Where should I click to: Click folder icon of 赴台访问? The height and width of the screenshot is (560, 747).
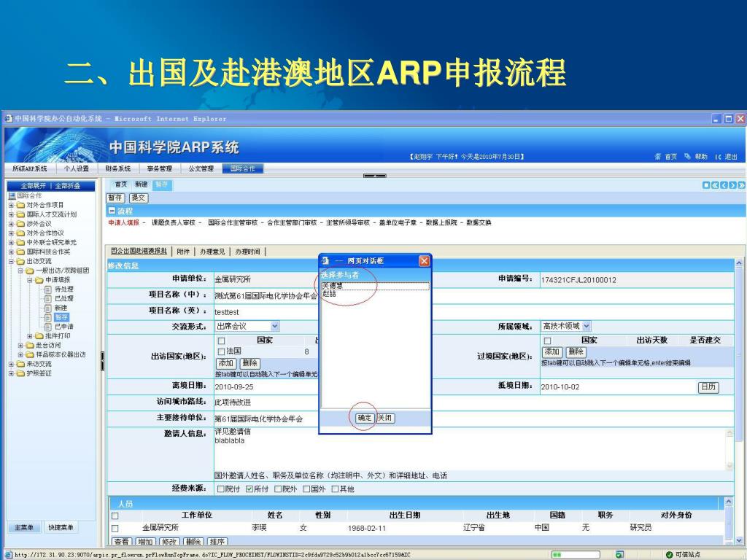(30, 345)
